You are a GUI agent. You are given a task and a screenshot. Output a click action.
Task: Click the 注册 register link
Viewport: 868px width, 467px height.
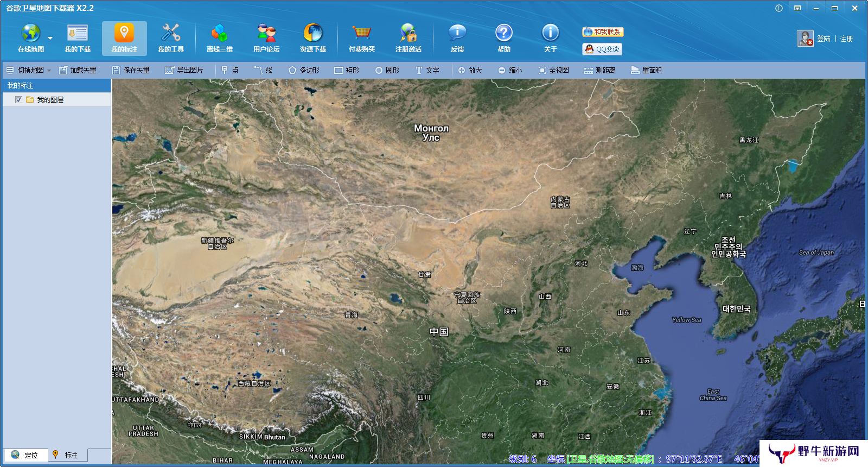coord(846,39)
